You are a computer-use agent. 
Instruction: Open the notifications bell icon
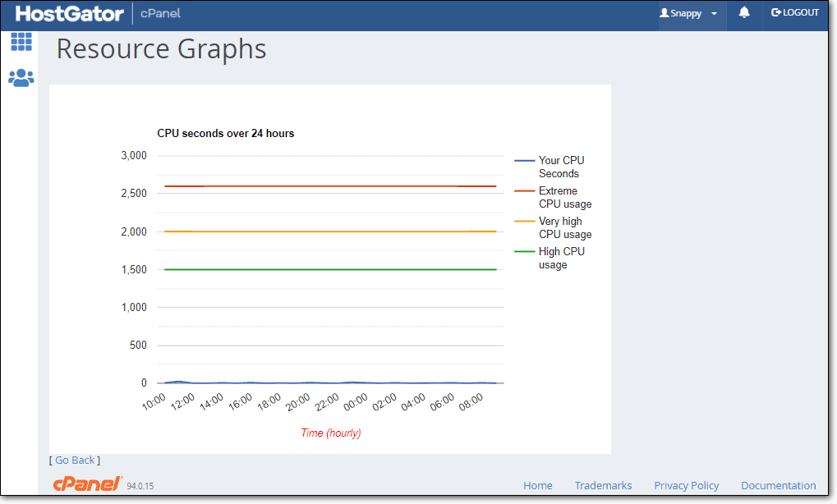click(x=744, y=13)
